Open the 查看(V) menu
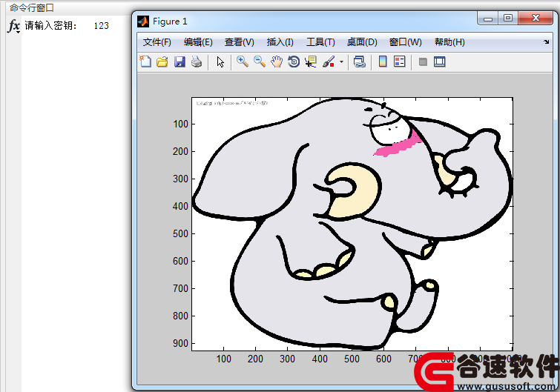Image resolution: width=560 pixels, height=392 pixels. 240,42
